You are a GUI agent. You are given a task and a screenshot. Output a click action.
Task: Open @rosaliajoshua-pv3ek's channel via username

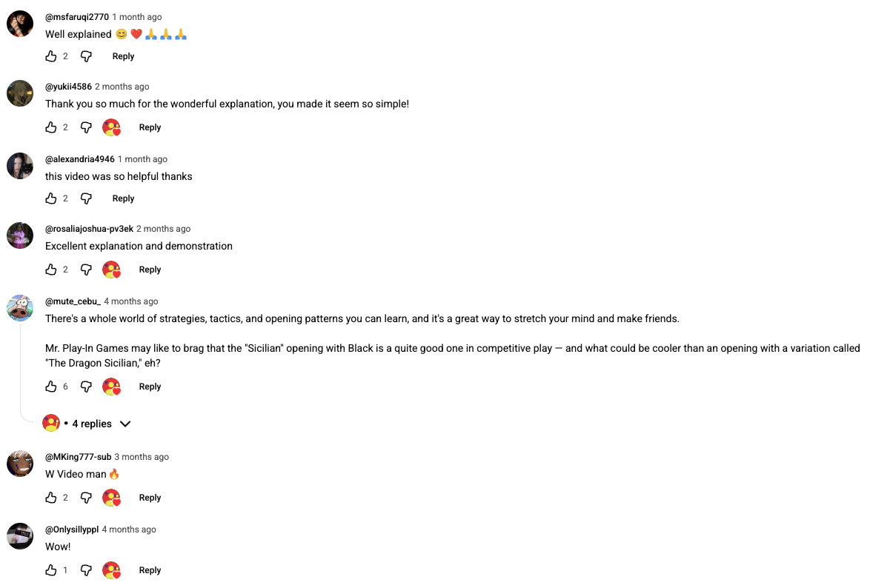[x=90, y=229]
